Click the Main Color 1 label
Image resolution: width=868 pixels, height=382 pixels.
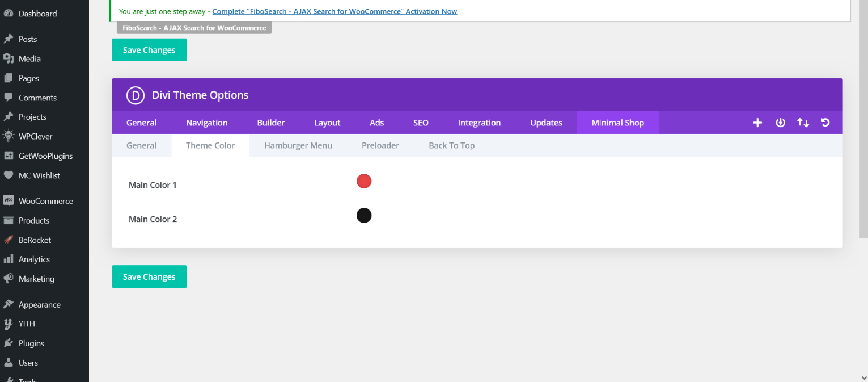coord(153,185)
